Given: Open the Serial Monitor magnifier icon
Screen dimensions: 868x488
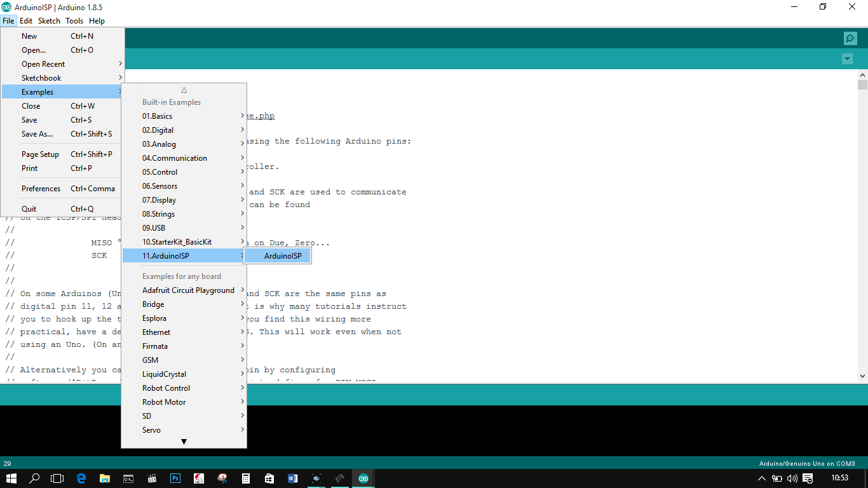Looking at the screenshot, I should pos(850,39).
